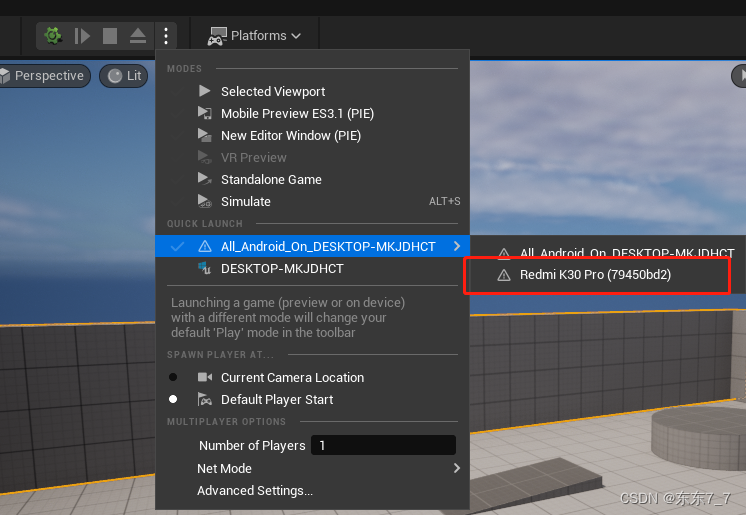Choose Standalone Game play mode

[312, 179]
